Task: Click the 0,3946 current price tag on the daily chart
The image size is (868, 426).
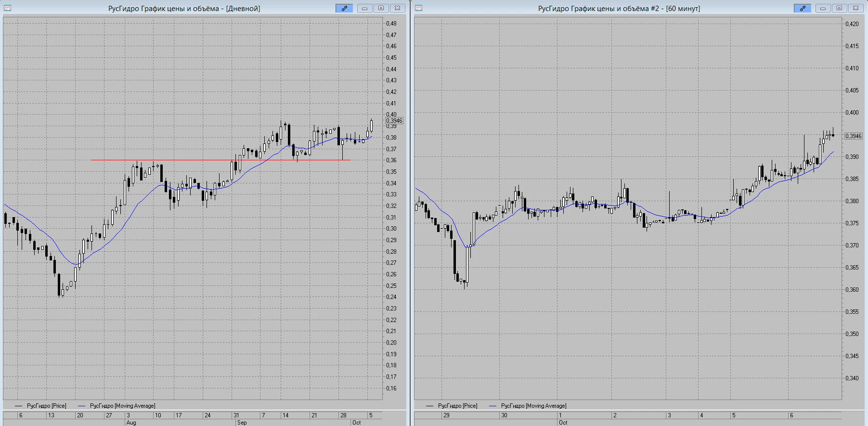Action: pos(394,121)
